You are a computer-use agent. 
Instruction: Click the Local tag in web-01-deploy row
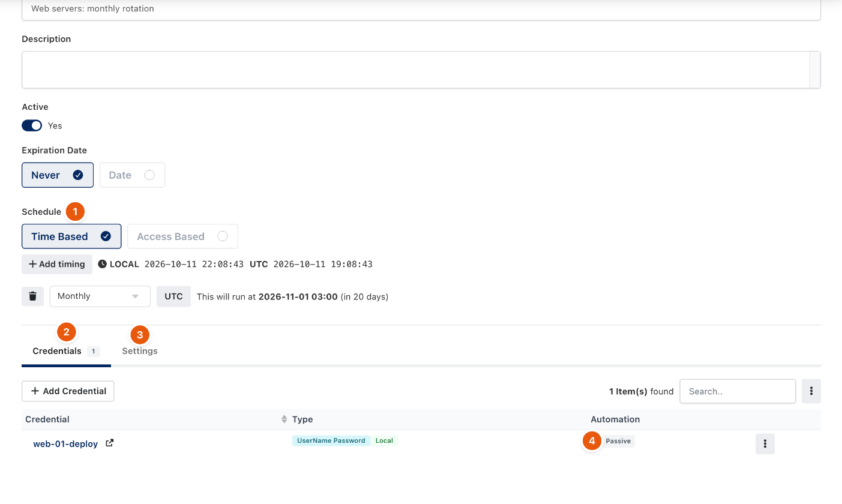(384, 440)
